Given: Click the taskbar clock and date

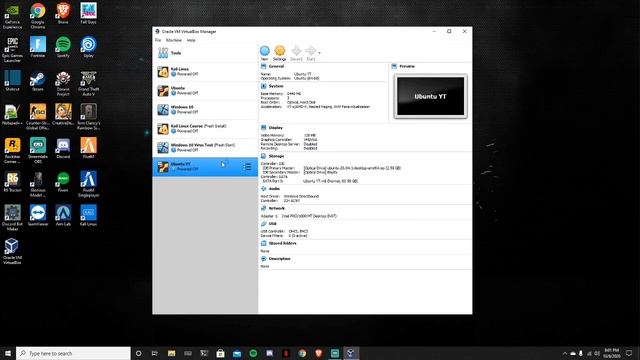Looking at the screenshot, I should click(611, 353).
